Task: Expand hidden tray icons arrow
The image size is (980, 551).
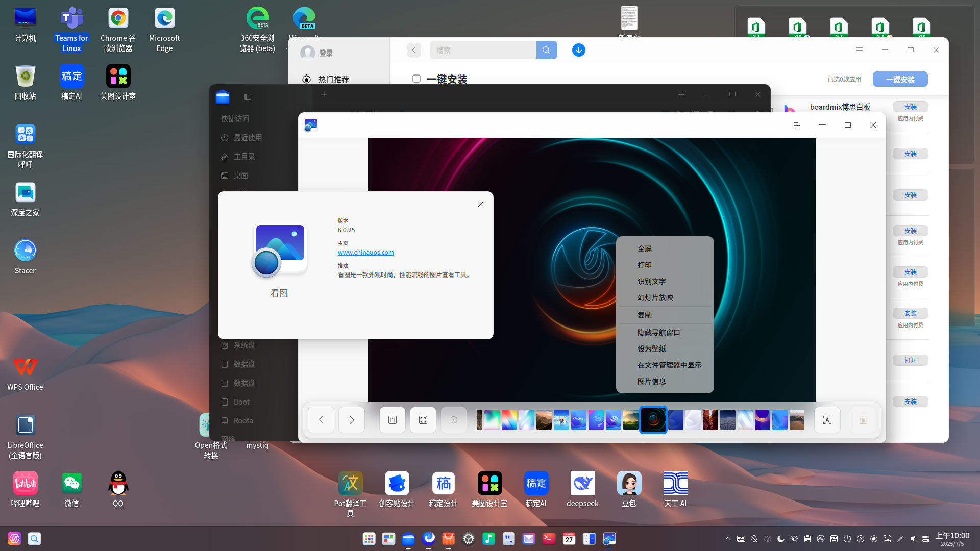Action: [x=728, y=539]
